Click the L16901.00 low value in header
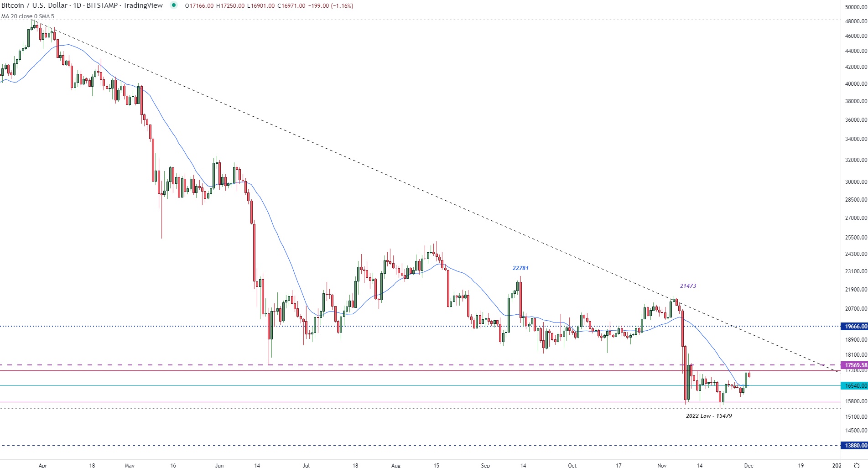Viewport: 868px width, 468px height. 261,6
